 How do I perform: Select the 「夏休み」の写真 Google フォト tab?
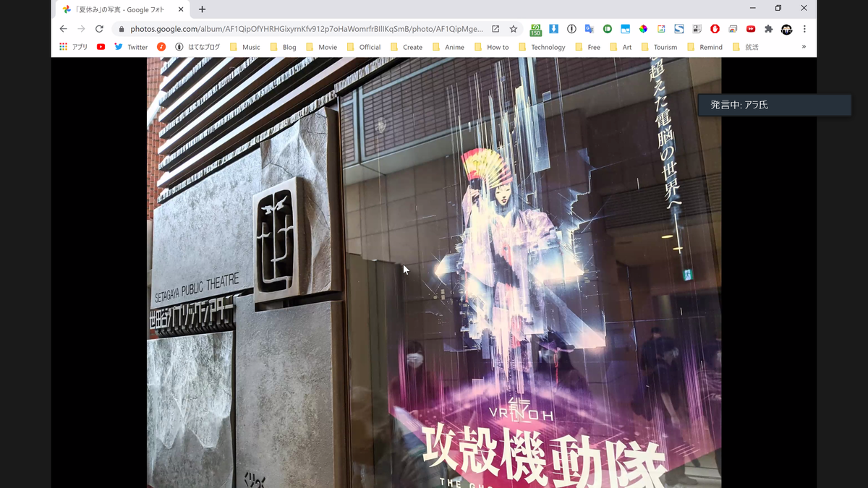[x=122, y=9]
